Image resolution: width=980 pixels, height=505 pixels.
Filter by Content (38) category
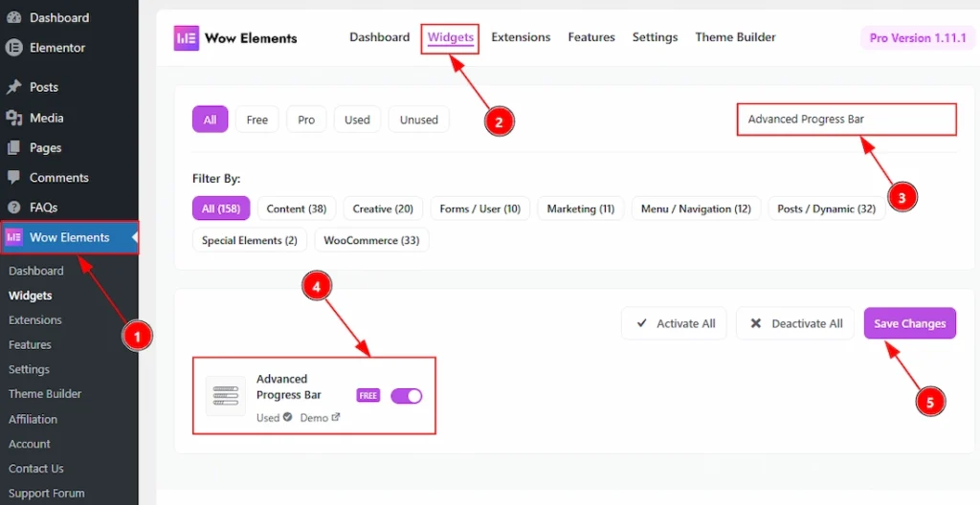297,209
